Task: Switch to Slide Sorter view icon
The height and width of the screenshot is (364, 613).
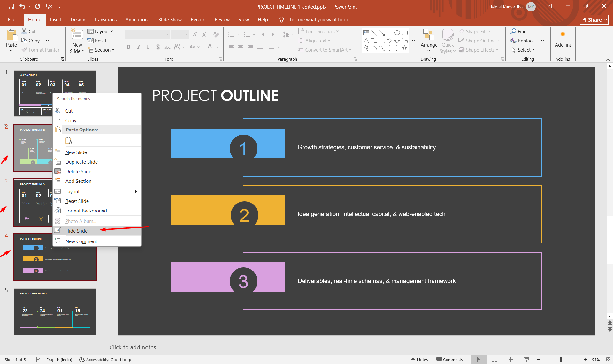Action: 494,360
